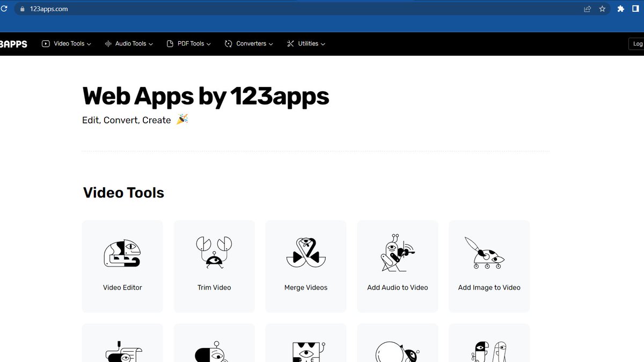Screen dimensions: 644x362
Task: Click the Video Tools play icon in the navbar
Action: 46,44
